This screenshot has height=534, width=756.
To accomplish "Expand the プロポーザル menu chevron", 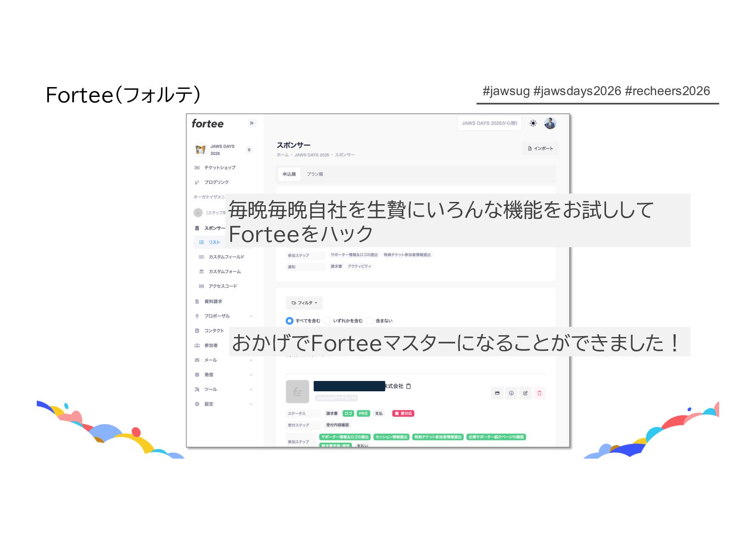I will coord(251,316).
